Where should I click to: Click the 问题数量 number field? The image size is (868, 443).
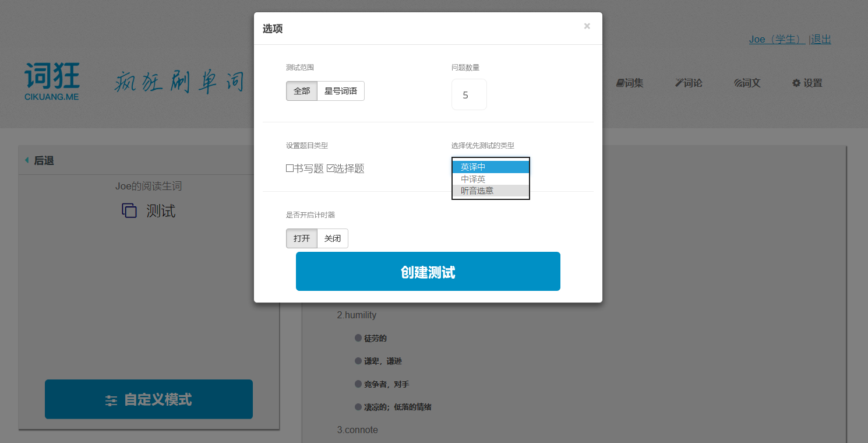[469, 95]
